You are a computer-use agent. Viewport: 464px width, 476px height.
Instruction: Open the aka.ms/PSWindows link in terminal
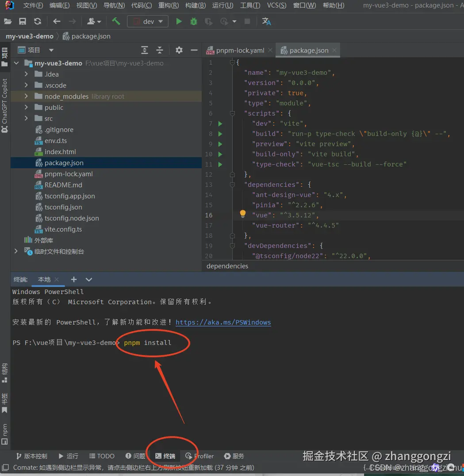click(x=223, y=322)
